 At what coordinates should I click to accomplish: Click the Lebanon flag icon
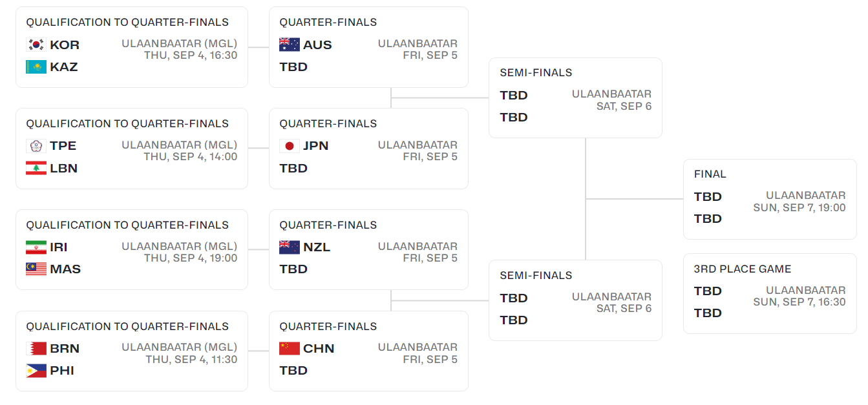[x=36, y=169]
